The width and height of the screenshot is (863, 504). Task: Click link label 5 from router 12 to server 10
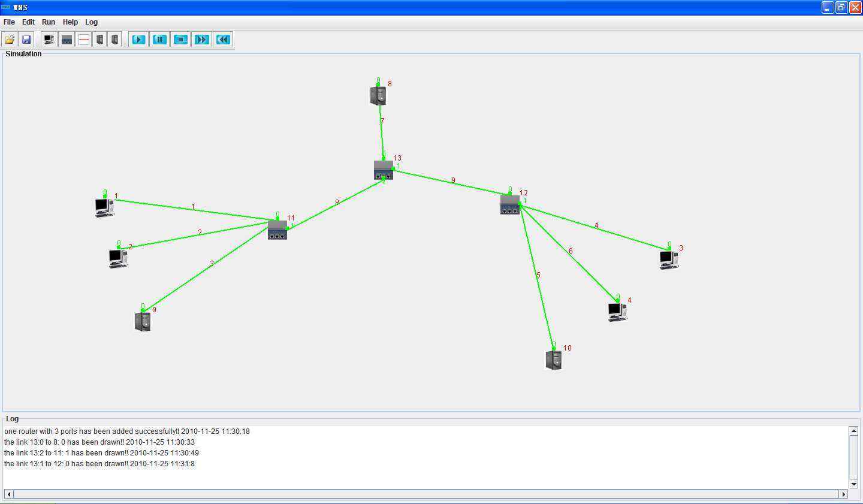click(538, 275)
